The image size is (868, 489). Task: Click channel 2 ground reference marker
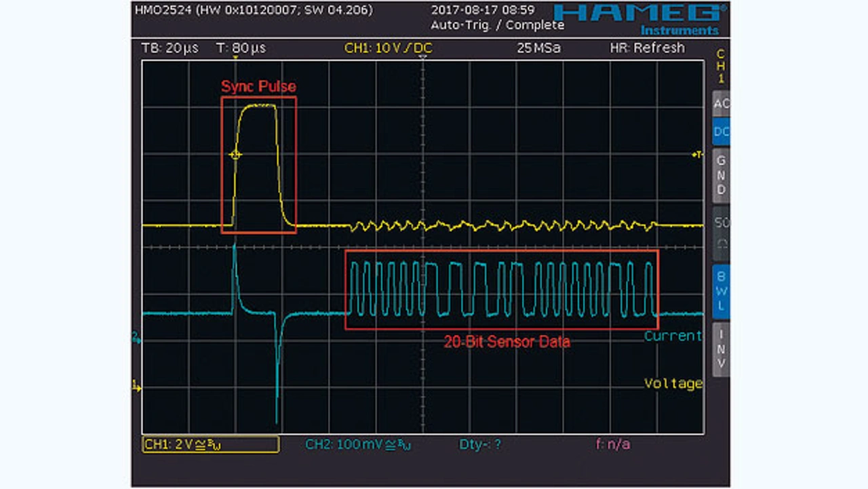[136, 338]
